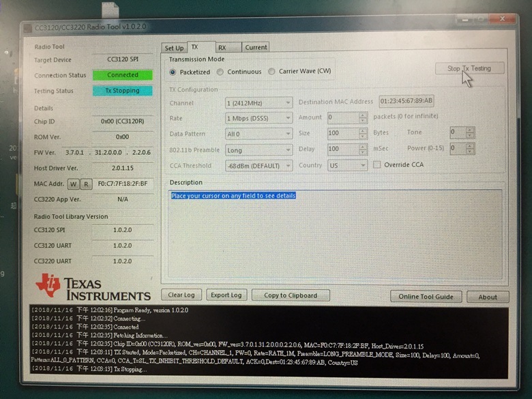Click the highlighted description text

point(233,196)
